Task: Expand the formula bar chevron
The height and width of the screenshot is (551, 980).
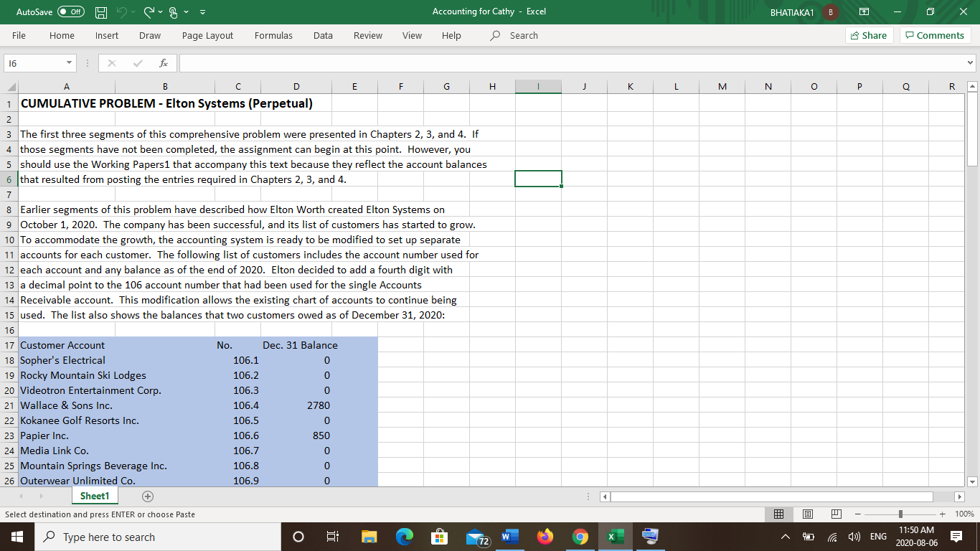Action: click(971, 64)
